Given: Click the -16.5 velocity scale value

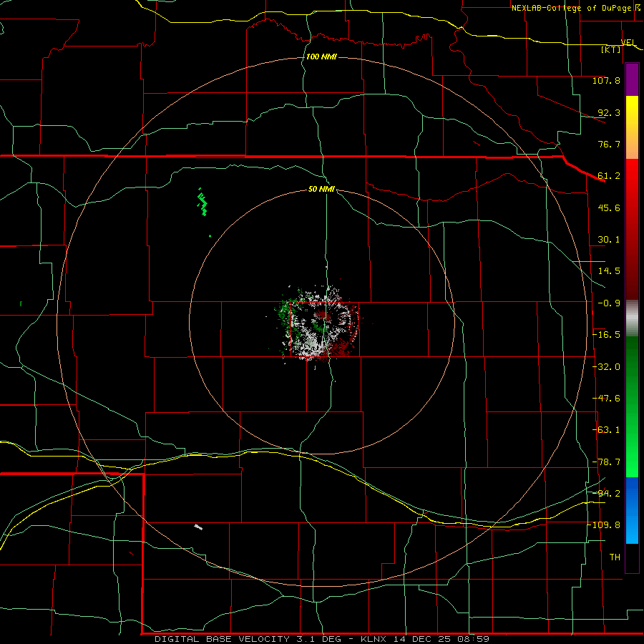Looking at the screenshot, I should (606, 335).
